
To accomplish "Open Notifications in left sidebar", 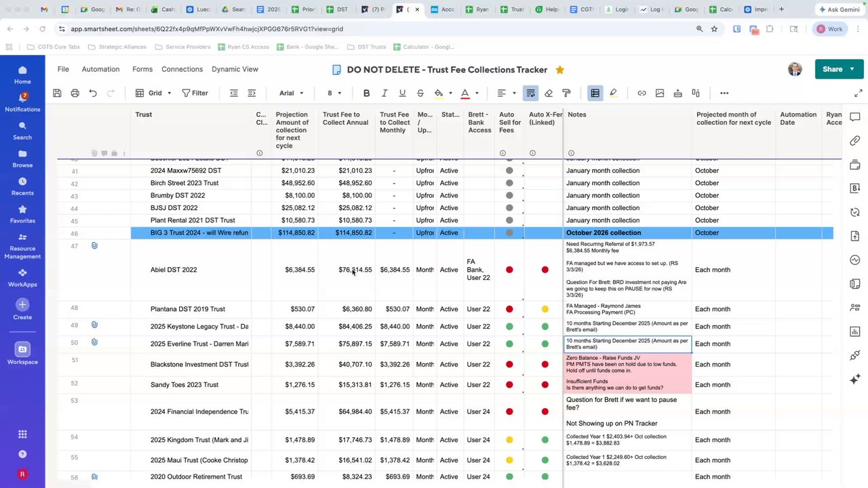I will (22, 102).
